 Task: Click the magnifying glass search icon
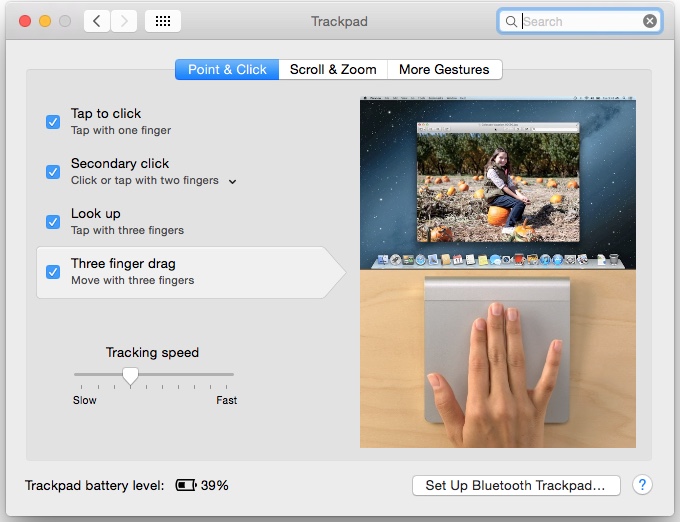tap(511, 21)
